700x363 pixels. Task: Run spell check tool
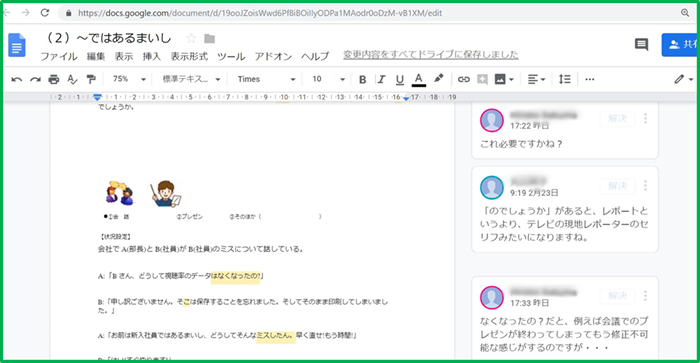pyautogui.click(x=72, y=79)
